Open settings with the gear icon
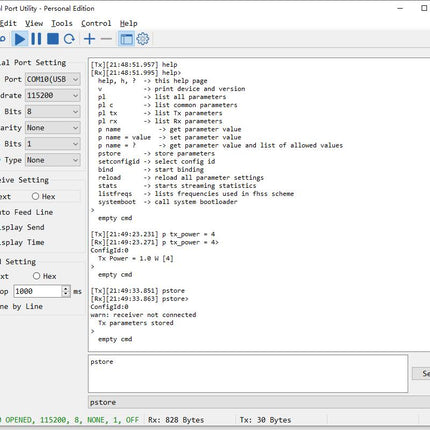430x430 pixels. (143, 39)
